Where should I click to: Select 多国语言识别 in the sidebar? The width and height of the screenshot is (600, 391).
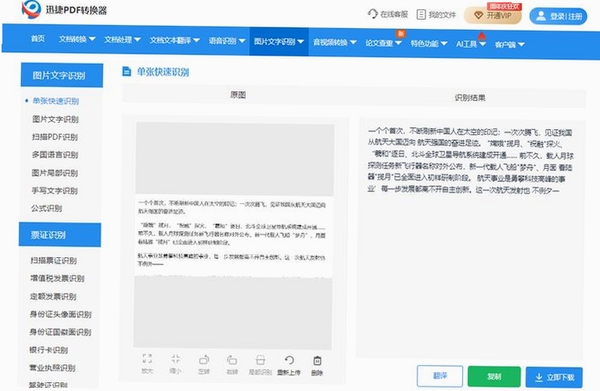(x=55, y=155)
